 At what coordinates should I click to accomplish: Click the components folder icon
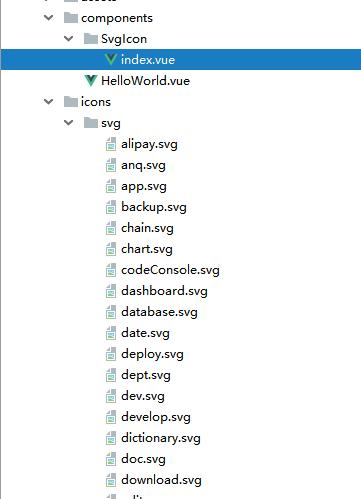[x=71, y=18]
